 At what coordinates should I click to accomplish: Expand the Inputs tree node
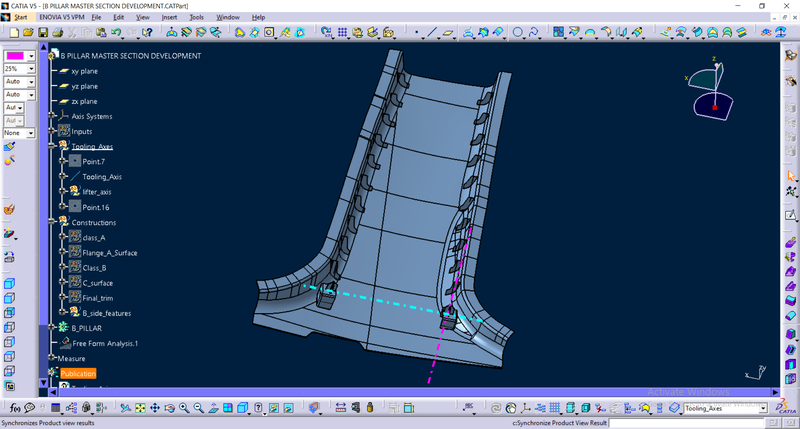click(52, 131)
